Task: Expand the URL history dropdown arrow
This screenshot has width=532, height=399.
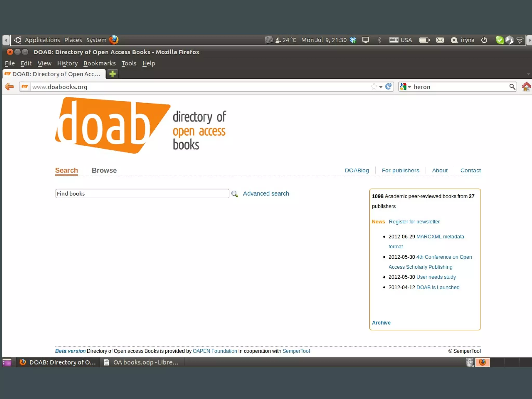Action: point(381,87)
